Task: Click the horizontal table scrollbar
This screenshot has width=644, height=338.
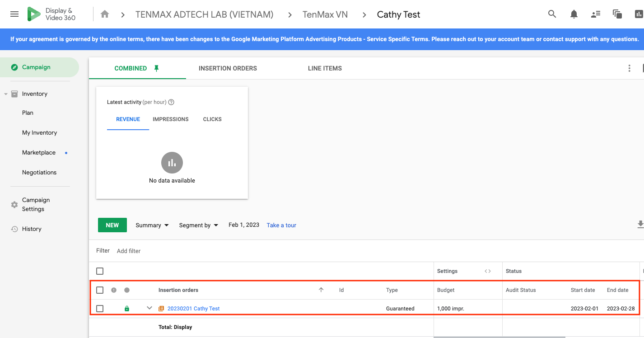Action: 499,337
